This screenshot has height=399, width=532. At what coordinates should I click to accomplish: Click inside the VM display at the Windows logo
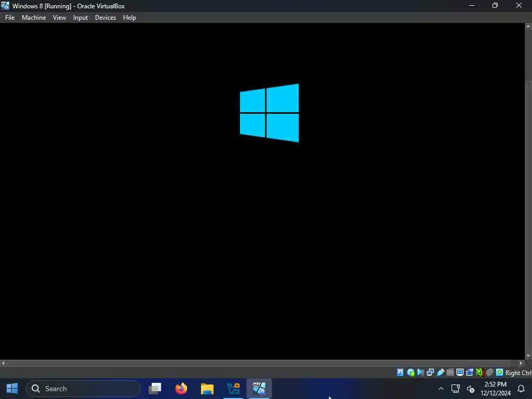tap(270, 113)
